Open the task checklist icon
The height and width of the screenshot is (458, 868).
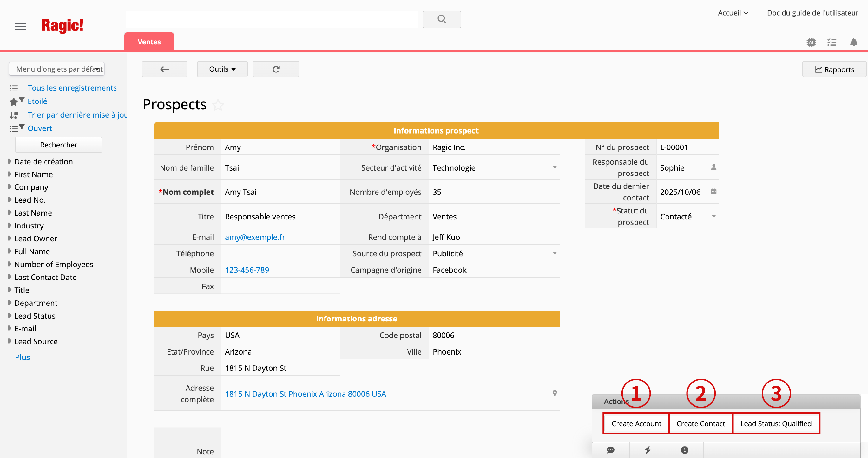832,42
